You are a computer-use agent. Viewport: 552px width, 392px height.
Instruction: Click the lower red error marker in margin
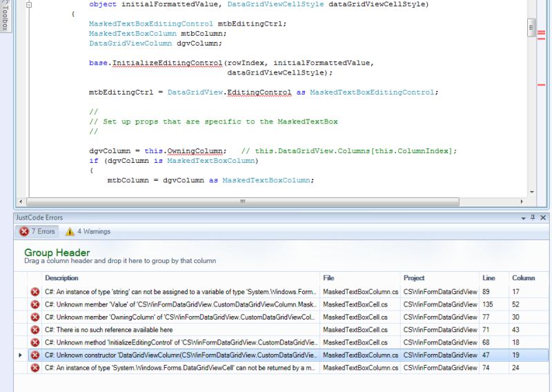coord(541,85)
